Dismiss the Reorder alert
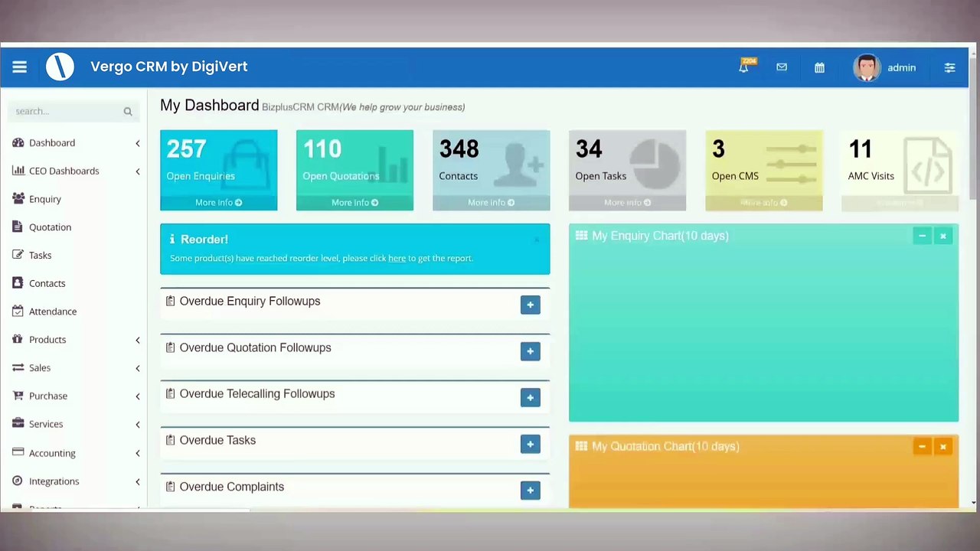This screenshot has height=551, width=980. (537, 240)
